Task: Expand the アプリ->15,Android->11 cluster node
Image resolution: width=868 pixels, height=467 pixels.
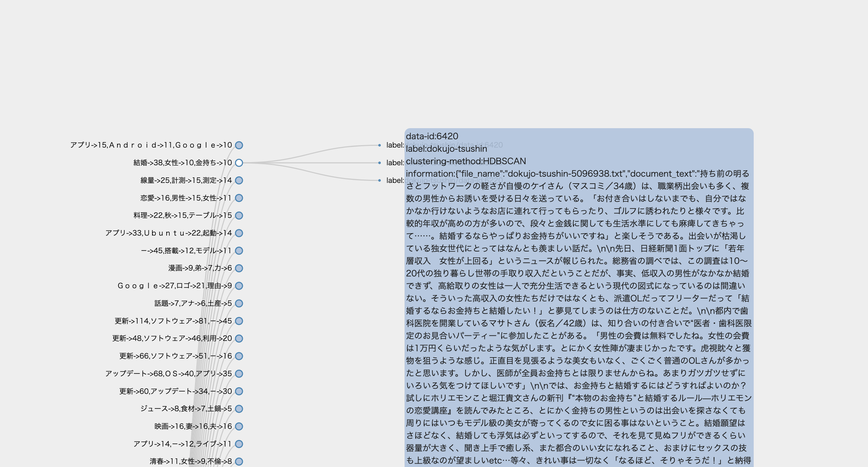Action: click(239, 145)
